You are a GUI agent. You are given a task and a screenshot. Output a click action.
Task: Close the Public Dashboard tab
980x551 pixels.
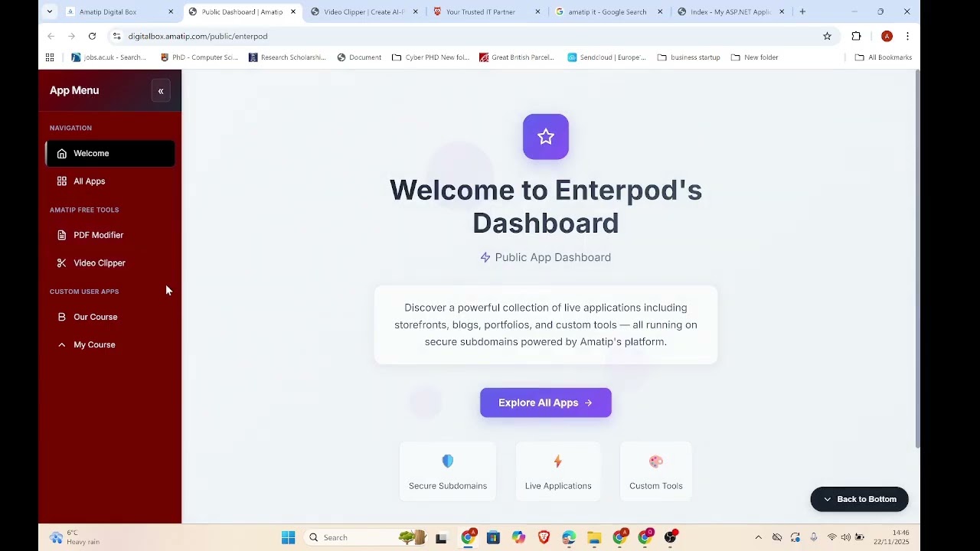[293, 11]
